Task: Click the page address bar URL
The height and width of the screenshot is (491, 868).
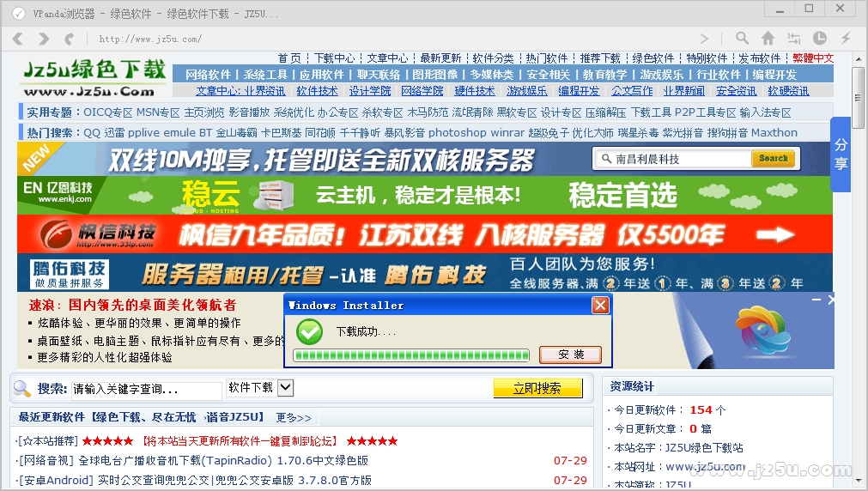Action: point(150,39)
